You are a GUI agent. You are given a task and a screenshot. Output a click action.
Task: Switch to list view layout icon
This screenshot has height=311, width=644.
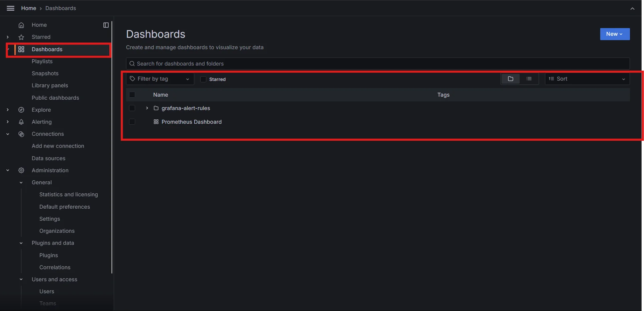pos(529,79)
